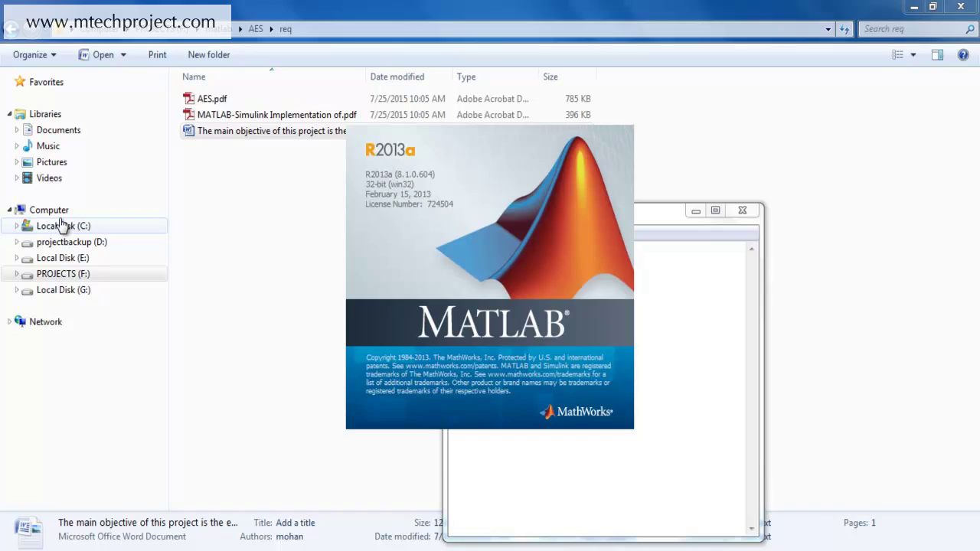Toggle the preview pane icon
The width and height of the screenshot is (980, 551).
pos(937,55)
